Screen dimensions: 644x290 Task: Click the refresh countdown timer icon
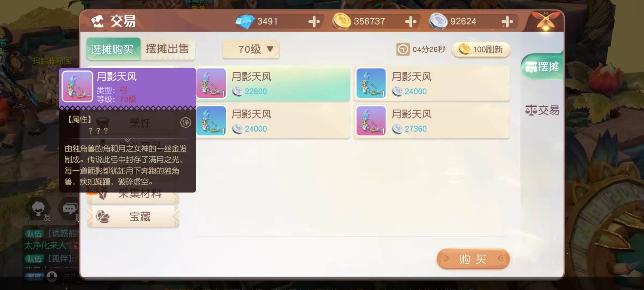tap(402, 49)
